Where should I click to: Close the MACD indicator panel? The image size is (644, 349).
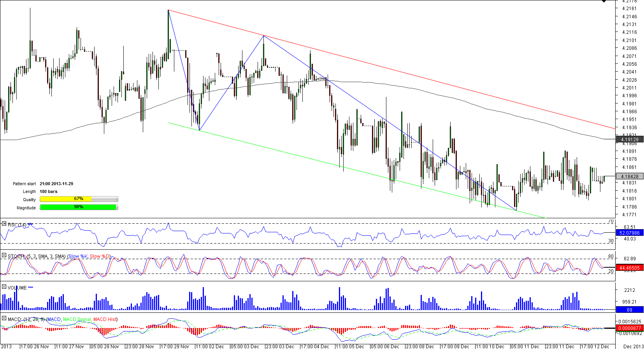tap(4, 319)
